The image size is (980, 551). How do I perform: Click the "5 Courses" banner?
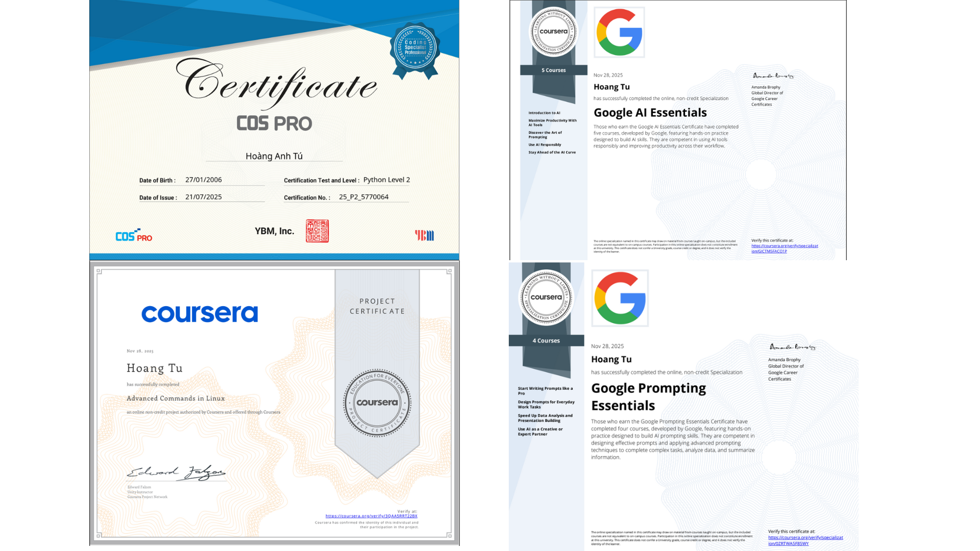click(x=554, y=70)
